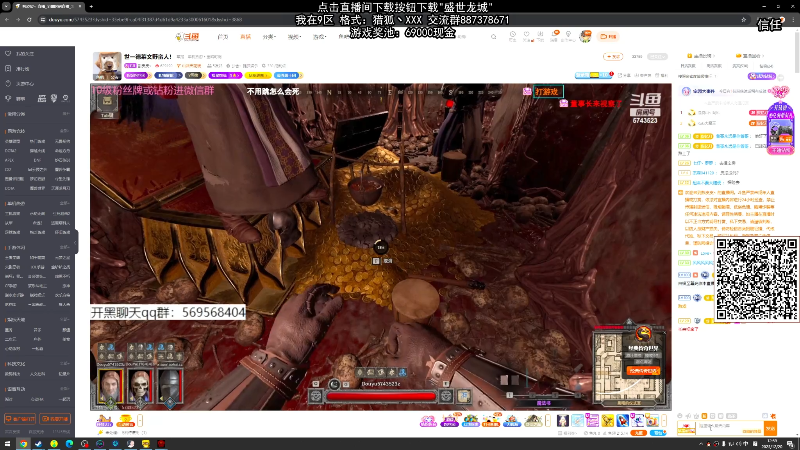The height and width of the screenshot is (450, 800).
Task: Click the 打游戏 label on the video
Action: pyautogui.click(x=548, y=92)
